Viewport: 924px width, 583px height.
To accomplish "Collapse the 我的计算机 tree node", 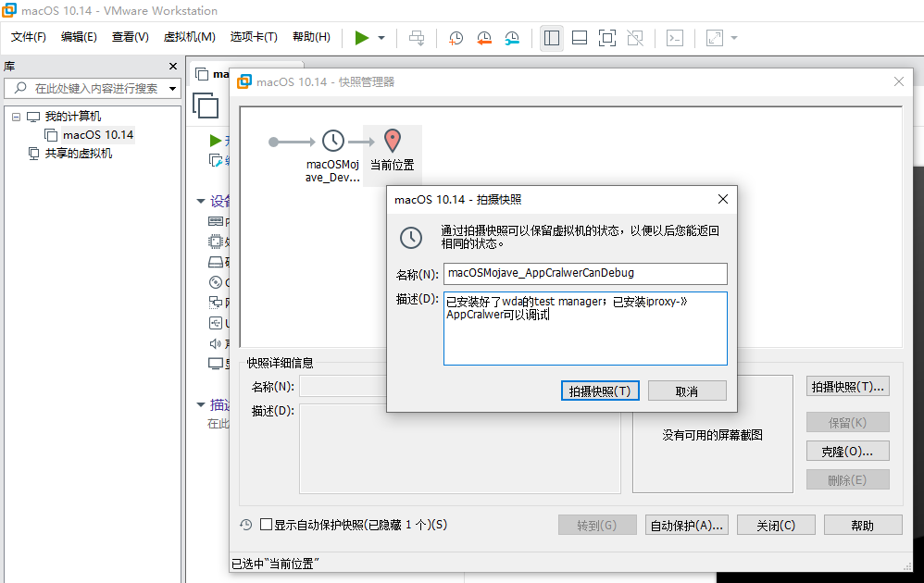I will click(16, 117).
